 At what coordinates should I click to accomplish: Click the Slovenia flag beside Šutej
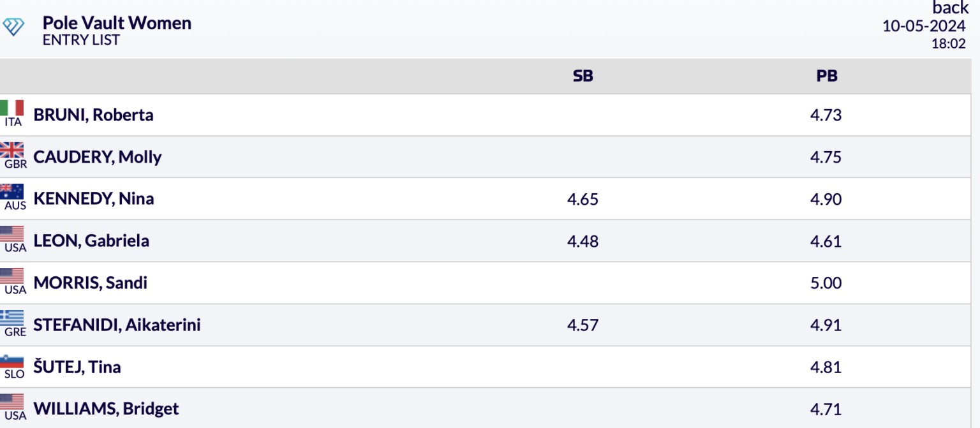click(x=12, y=360)
